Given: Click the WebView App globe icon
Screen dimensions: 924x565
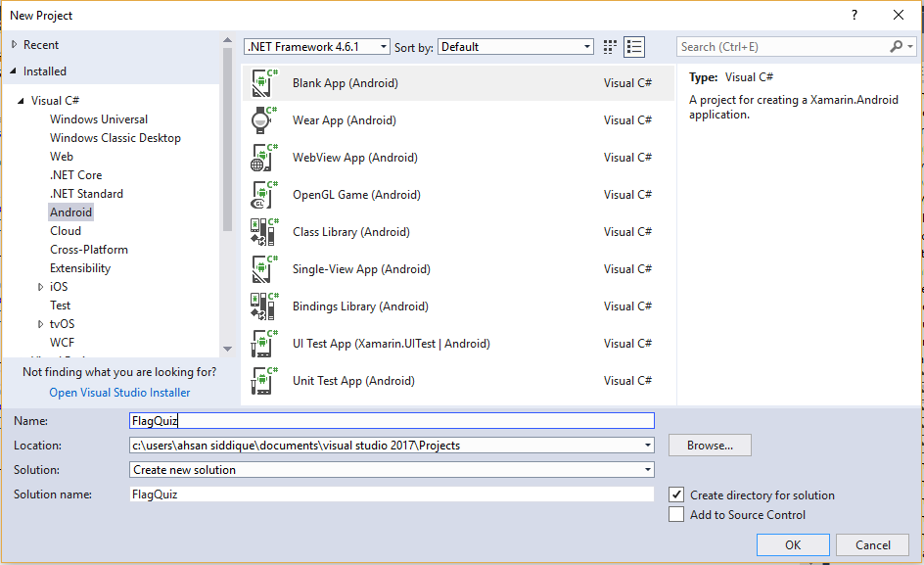Looking at the screenshot, I should click(263, 158).
